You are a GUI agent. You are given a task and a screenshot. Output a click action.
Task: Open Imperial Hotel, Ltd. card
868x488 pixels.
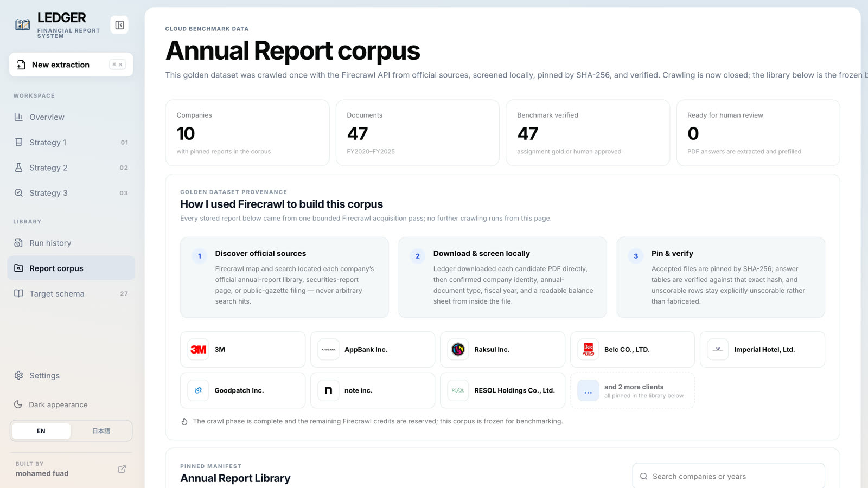[762, 350]
